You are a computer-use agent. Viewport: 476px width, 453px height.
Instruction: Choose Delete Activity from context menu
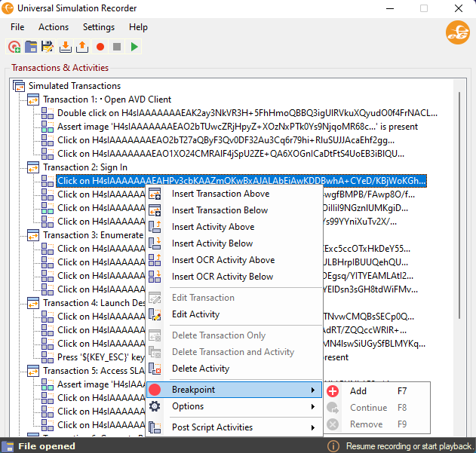click(x=201, y=369)
